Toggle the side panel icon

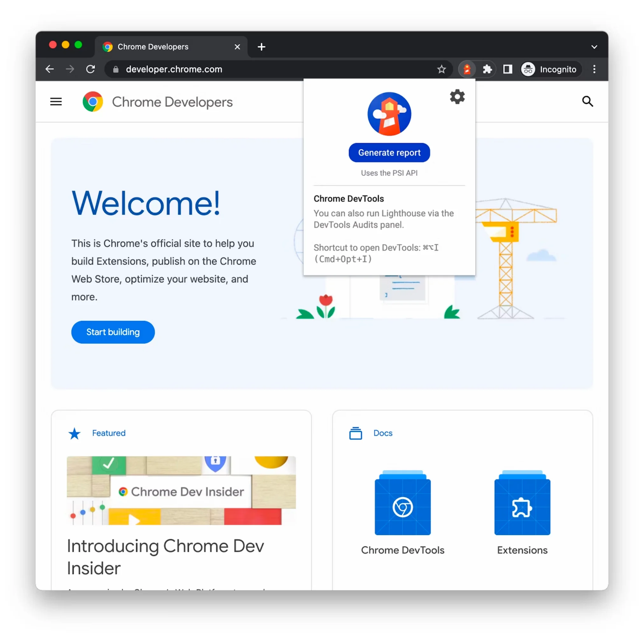(x=507, y=69)
